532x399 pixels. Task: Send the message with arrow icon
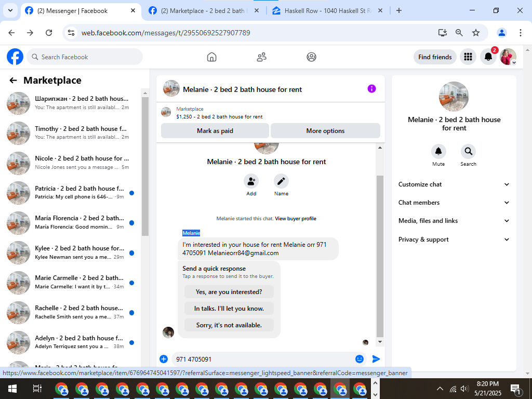376,359
